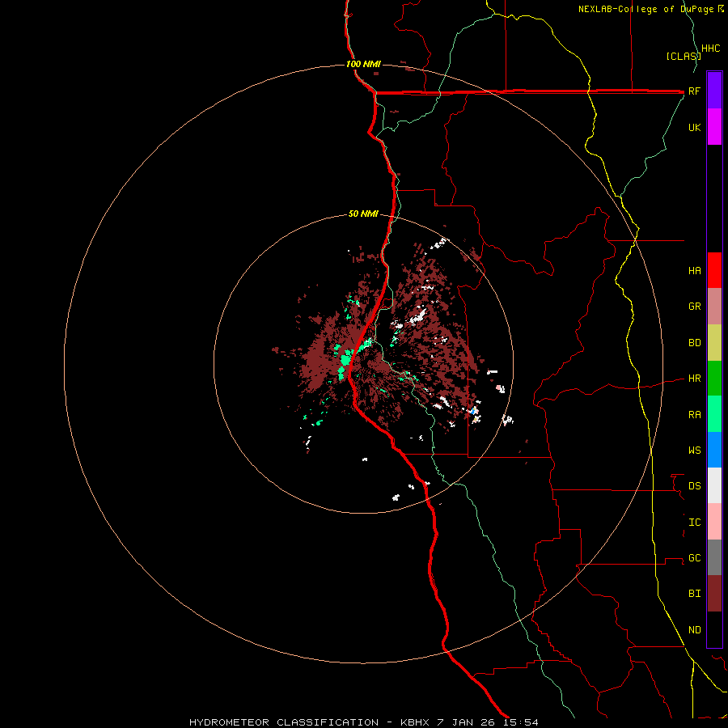Click the WS legend label

(x=695, y=450)
